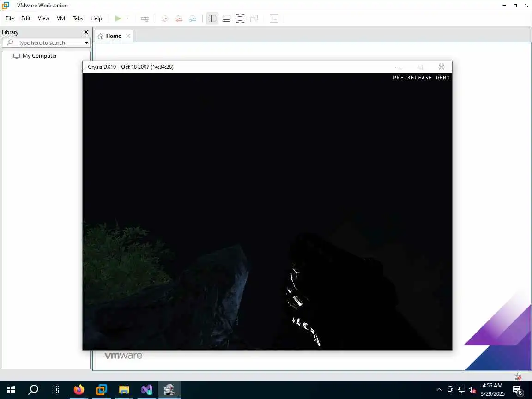Open the notification center icon

coord(517,389)
